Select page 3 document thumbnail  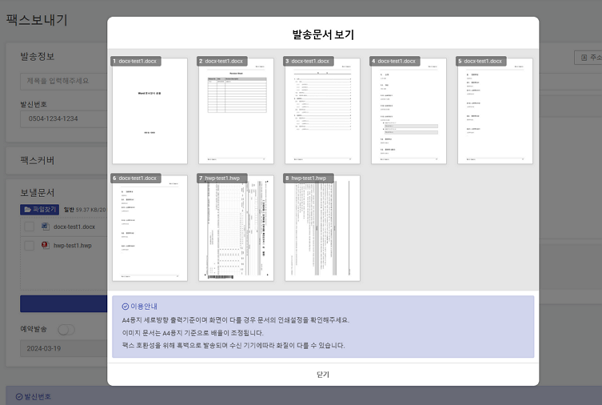click(322, 111)
